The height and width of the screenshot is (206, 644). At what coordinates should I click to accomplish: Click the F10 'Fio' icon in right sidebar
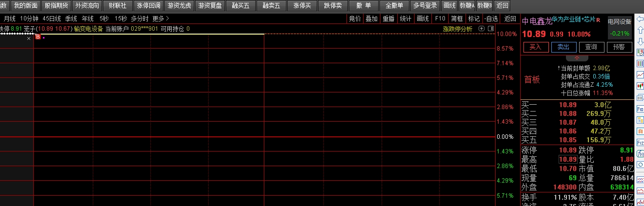tap(640, 109)
